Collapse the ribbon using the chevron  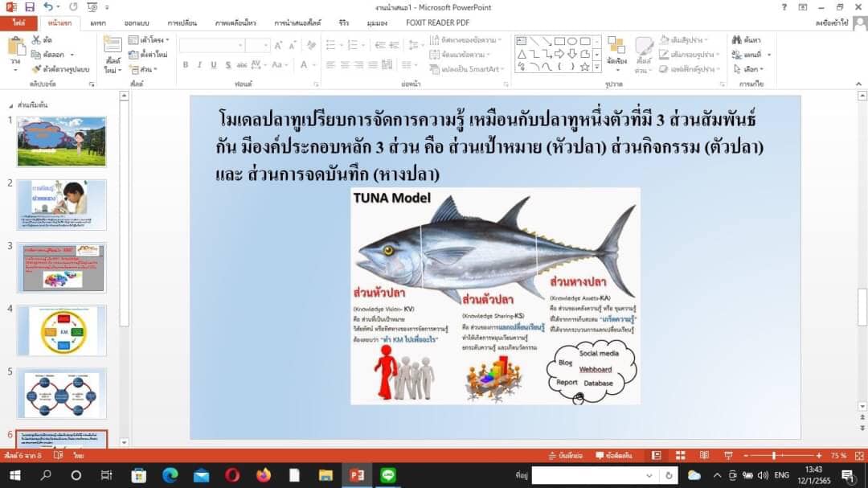858,83
